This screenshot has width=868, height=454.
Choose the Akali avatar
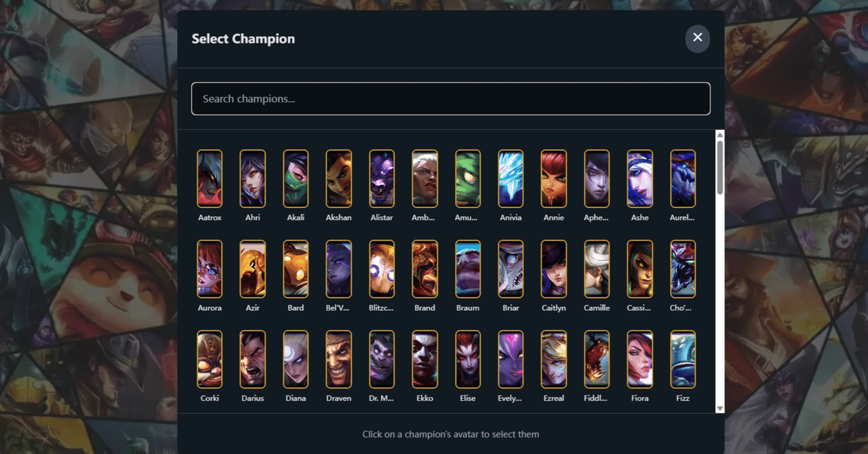point(296,178)
